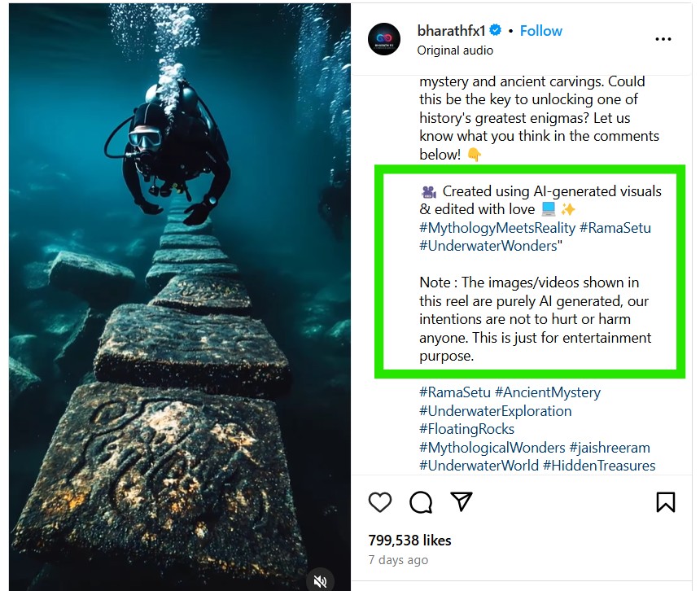
Task: Open the bharathfx1 username link
Action: click(451, 31)
